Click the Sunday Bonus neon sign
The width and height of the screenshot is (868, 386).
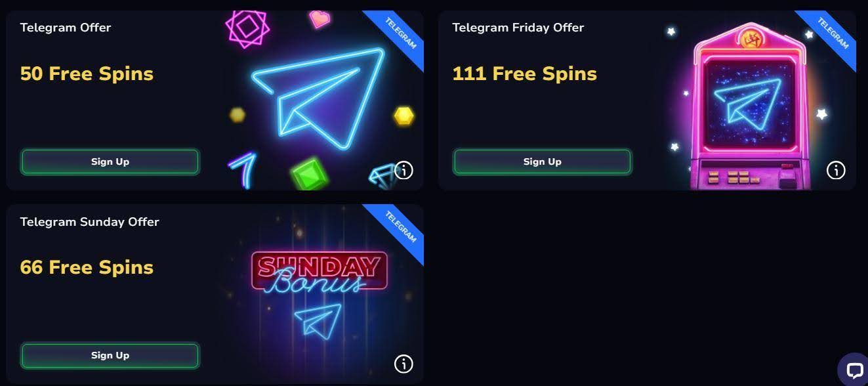point(320,271)
